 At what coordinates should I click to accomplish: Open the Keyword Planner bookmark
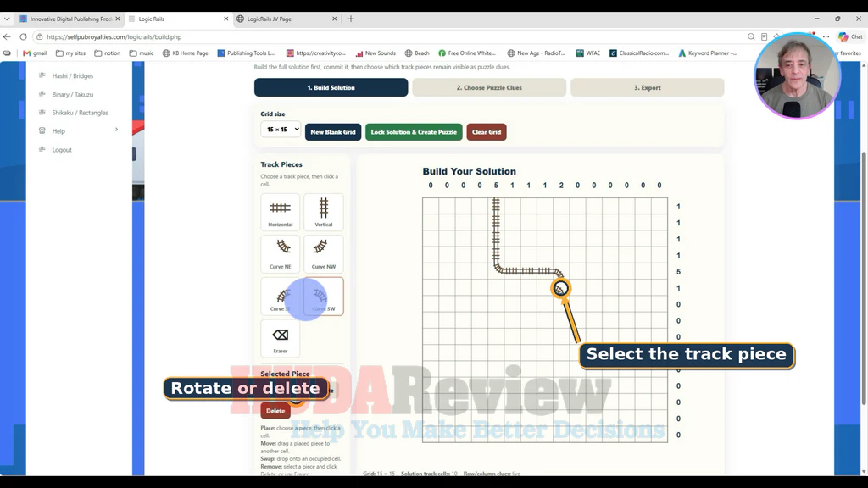point(708,53)
